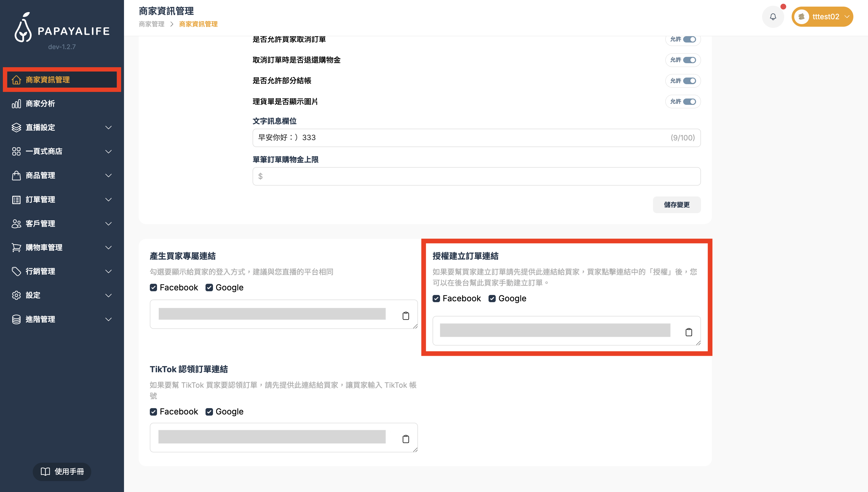Click the 商家分析 bar chart icon
Screen dimensions: 868x492
16,104
